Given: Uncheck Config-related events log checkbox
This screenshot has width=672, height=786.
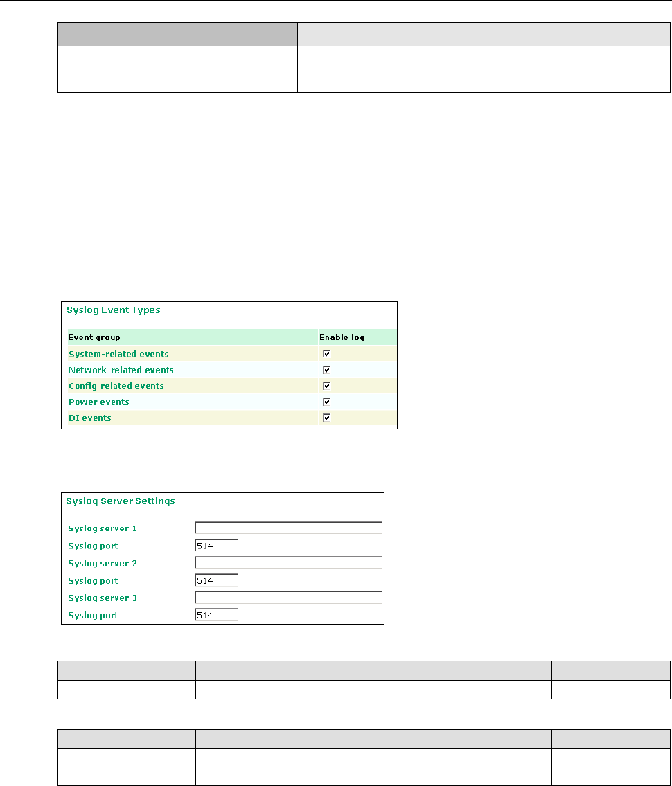Looking at the screenshot, I should (x=326, y=386).
